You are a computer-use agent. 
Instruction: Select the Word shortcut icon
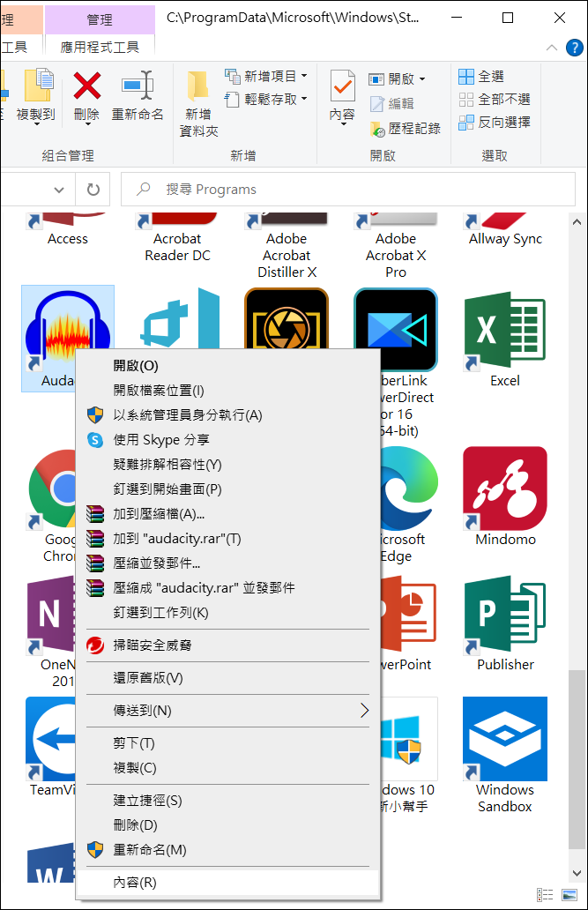(51, 862)
